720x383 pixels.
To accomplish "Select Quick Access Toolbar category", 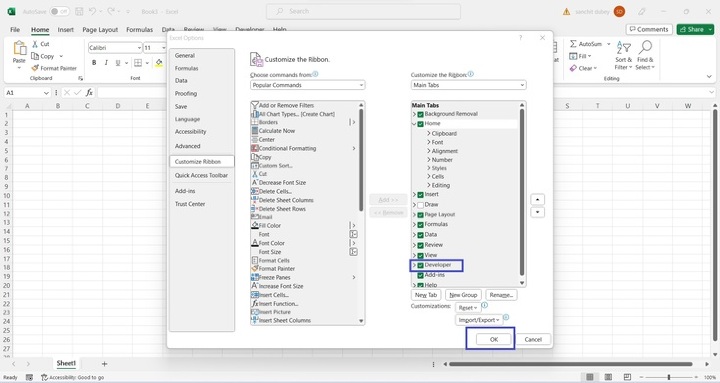I will pos(202,175).
